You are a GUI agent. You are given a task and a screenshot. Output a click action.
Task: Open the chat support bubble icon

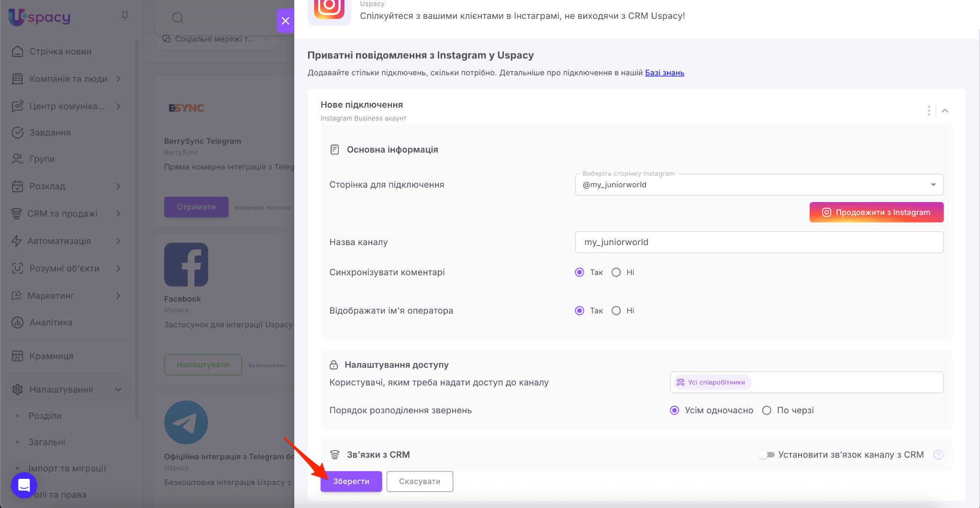[24, 485]
